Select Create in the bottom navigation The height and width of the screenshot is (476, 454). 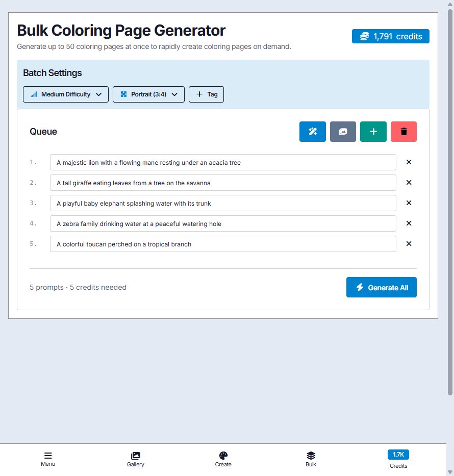[223, 458]
